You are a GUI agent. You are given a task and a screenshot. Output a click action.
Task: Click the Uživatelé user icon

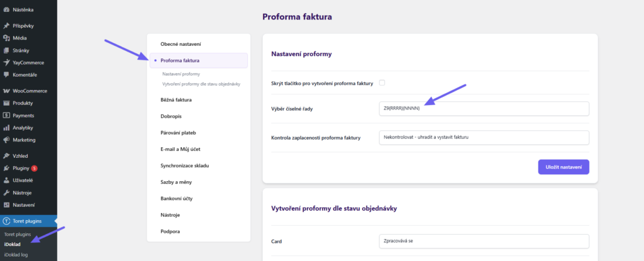(x=6, y=180)
